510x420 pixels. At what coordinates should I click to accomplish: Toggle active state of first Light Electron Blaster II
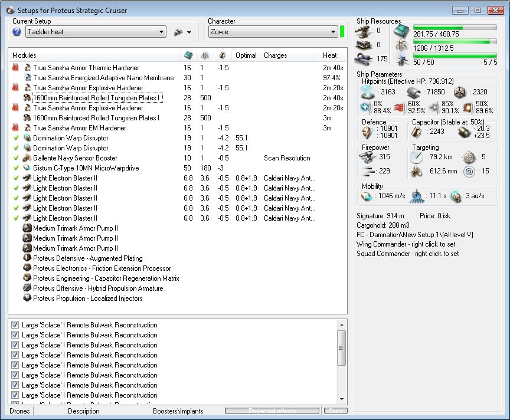[16, 178]
